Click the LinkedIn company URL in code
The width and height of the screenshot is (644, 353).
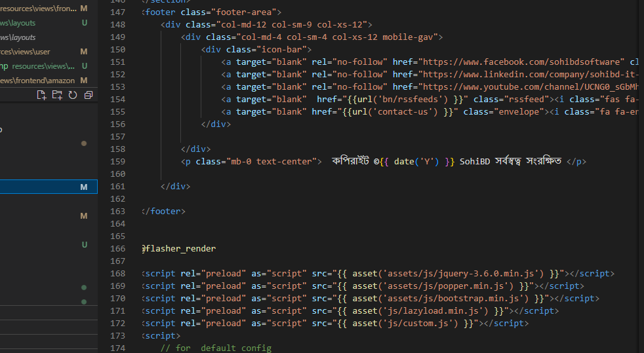pyautogui.click(x=531, y=74)
